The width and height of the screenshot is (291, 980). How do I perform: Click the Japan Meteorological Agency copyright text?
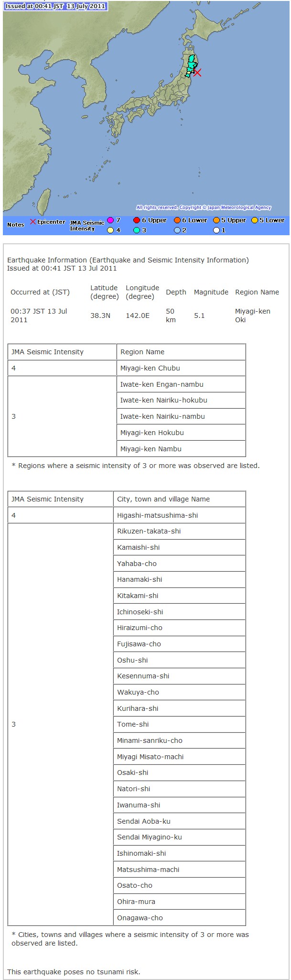[204, 207]
